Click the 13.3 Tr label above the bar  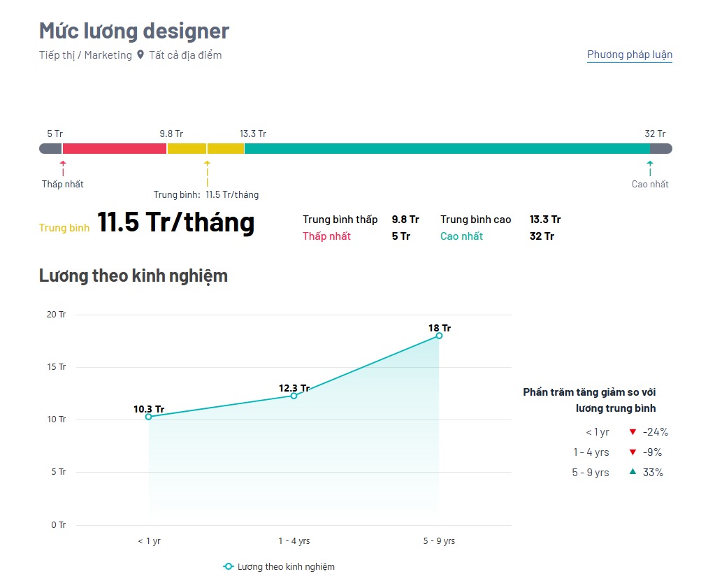pos(253,134)
